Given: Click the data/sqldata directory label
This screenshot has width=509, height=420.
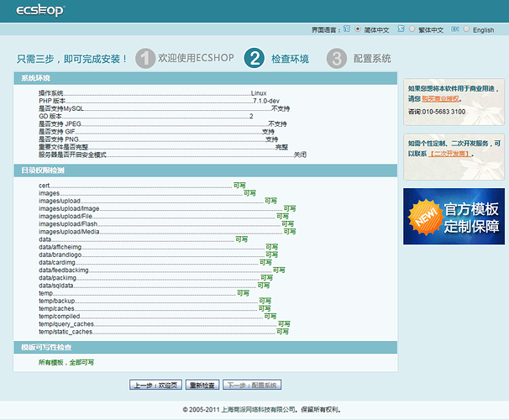Looking at the screenshot, I should click(x=55, y=286).
